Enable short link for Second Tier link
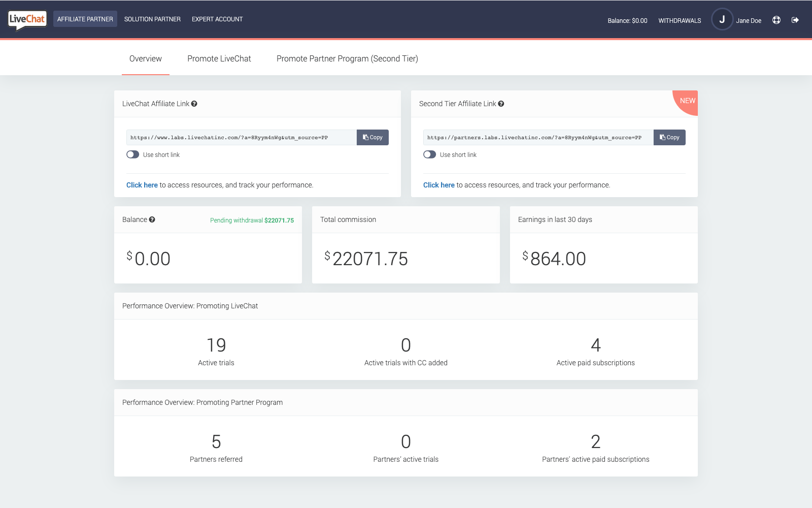This screenshot has width=812, height=508. (x=430, y=154)
